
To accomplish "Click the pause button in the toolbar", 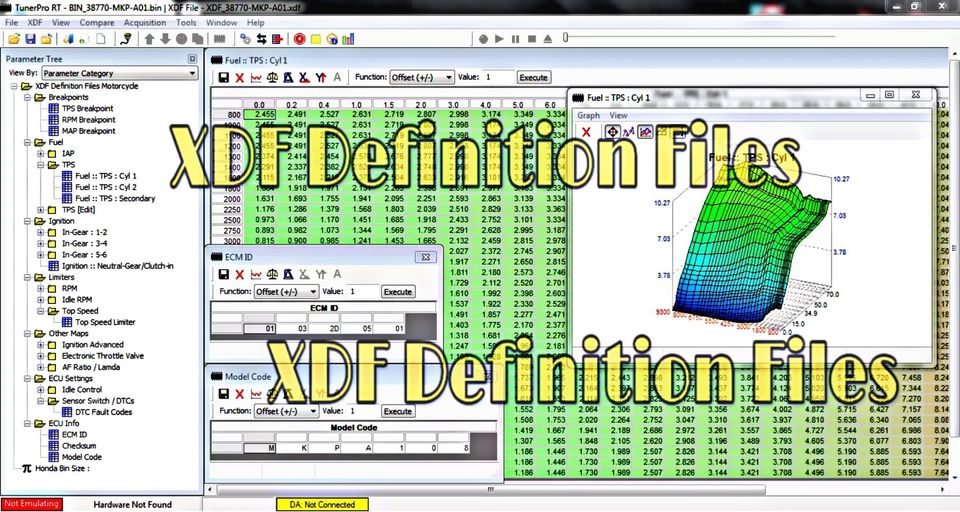I will (x=515, y=39).
